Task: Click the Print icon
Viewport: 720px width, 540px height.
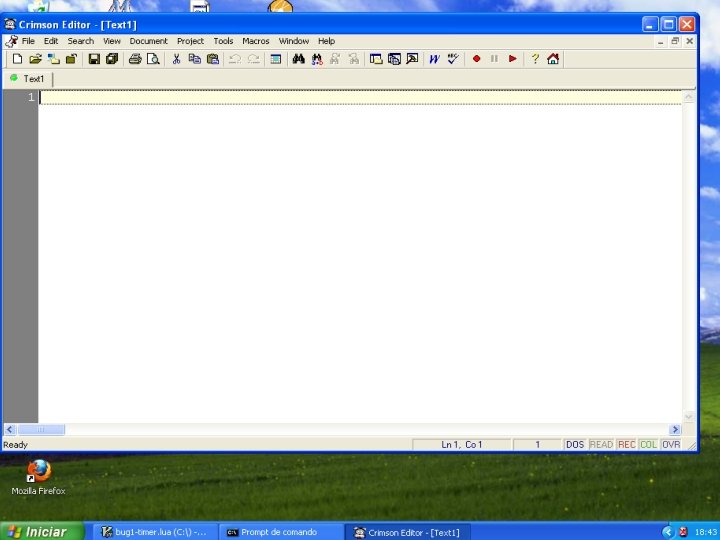Action: click(x=135, y=59)
